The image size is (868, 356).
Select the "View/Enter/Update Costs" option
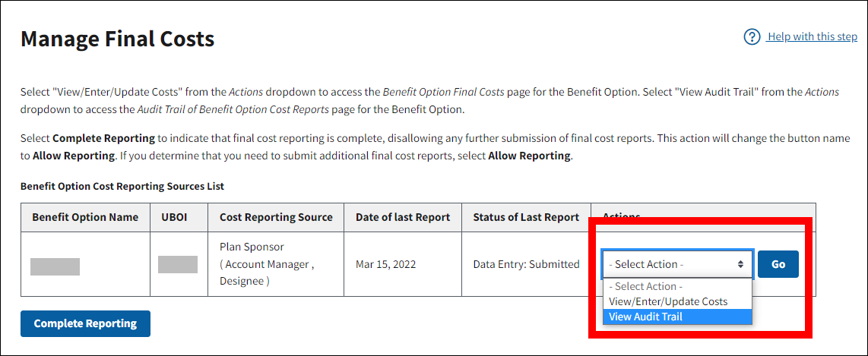[x=668, y=301]
